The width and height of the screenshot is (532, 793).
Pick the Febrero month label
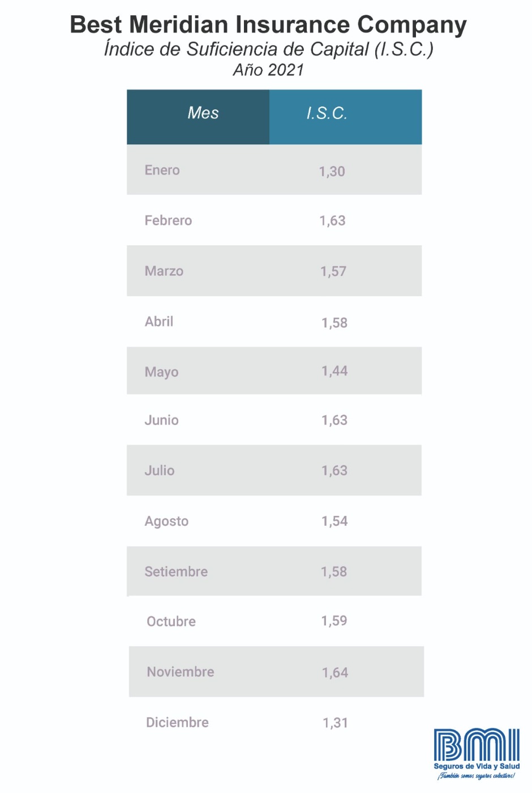[x=168, y=220]
